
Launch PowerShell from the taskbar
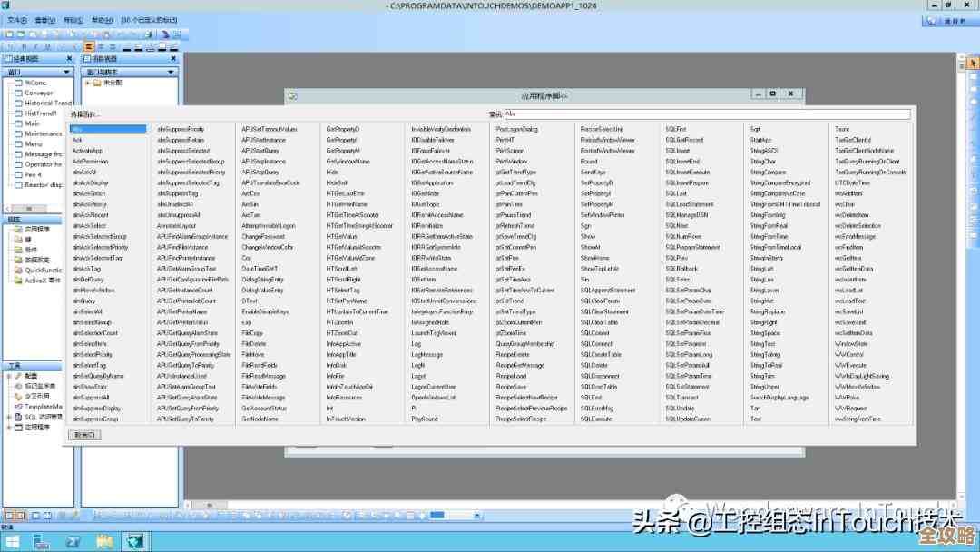[73, 542]
